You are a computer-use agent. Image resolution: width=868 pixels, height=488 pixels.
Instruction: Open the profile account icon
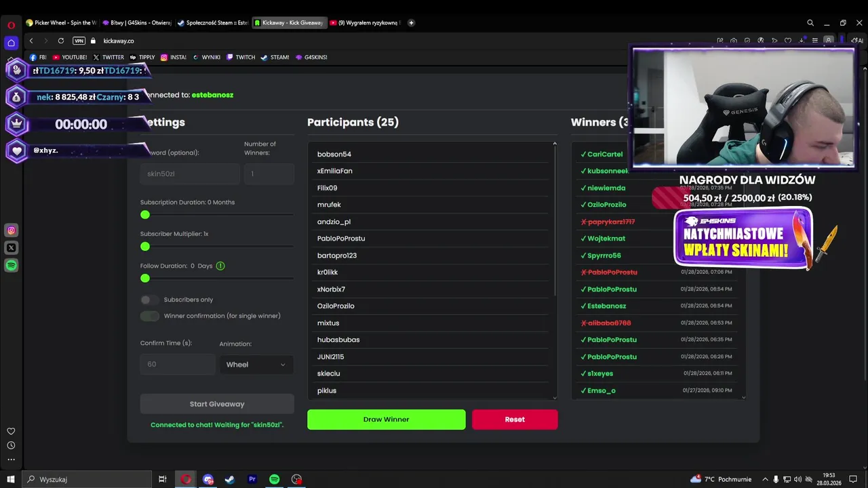click(829, 41)
